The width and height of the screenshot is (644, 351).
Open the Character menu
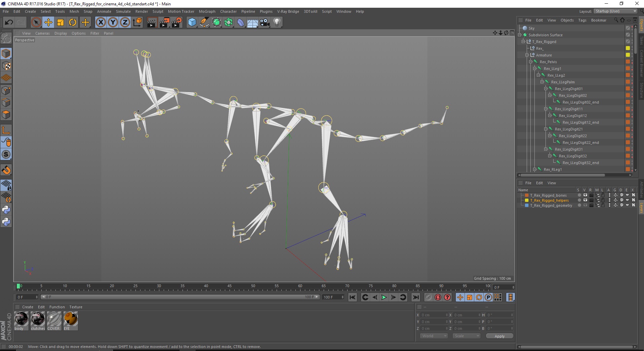pos(228,11)
